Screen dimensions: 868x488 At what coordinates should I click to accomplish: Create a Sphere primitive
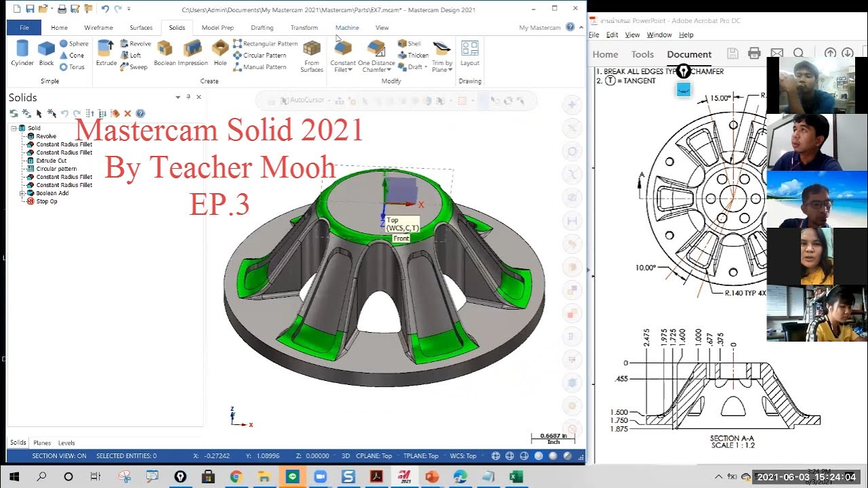[74, 43]
